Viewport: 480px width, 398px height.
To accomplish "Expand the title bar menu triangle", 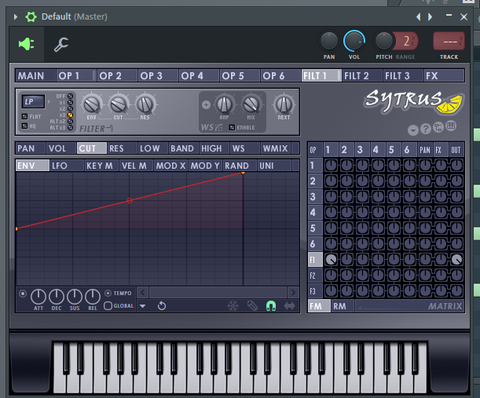I will [x=15, y=17].
